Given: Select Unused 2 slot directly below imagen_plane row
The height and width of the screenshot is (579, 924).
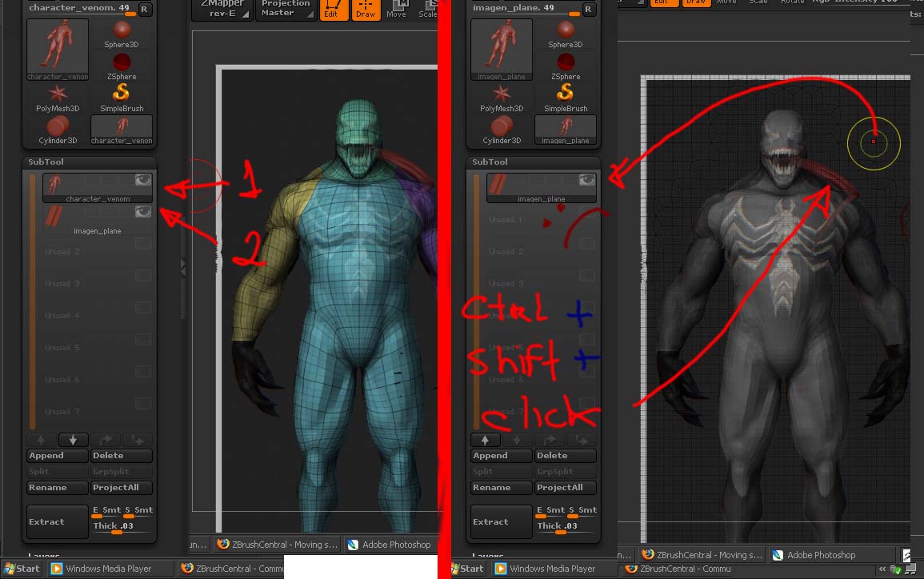Looking at the screenshot, I should [98, 251].
